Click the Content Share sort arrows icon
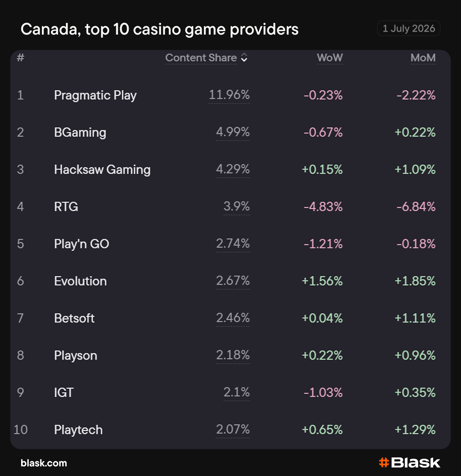This screenshot has height=476, width=461. coord(244,58)
